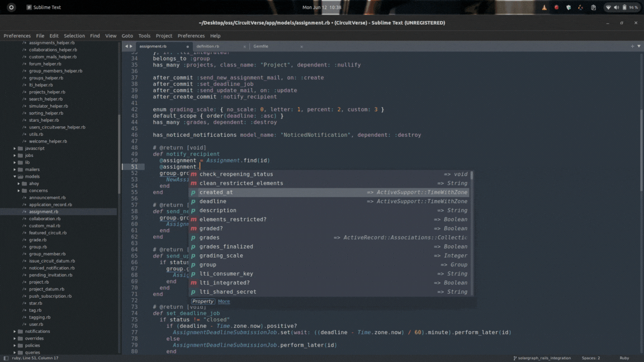Close the Gemfile tab
Viewport: 644px width, 362px height.
tap(302, 46)
